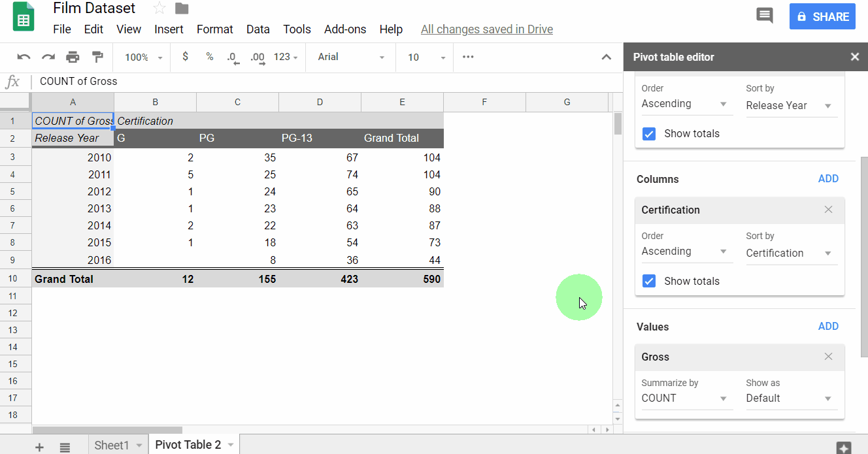This screenshot has height=454, width=868.
Task: Open the all sheets list
Action: pos(65,447)
